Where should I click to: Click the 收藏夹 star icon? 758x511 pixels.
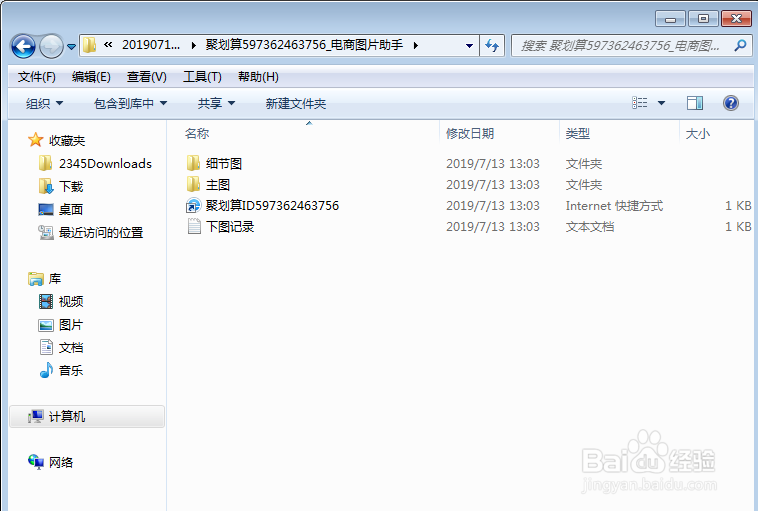(x=35, y=140)
